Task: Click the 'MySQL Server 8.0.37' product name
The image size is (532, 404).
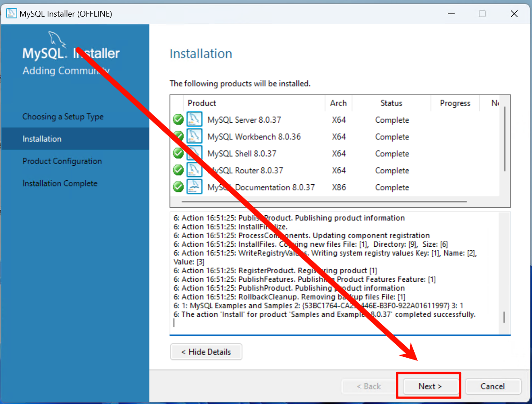Action: coord(244,120)
